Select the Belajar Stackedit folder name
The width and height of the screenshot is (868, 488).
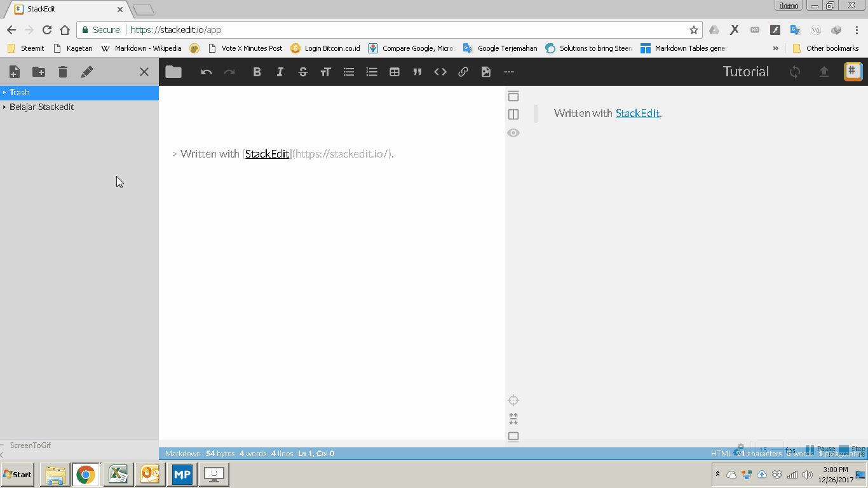pyautogui.click(x=41, y=107)
